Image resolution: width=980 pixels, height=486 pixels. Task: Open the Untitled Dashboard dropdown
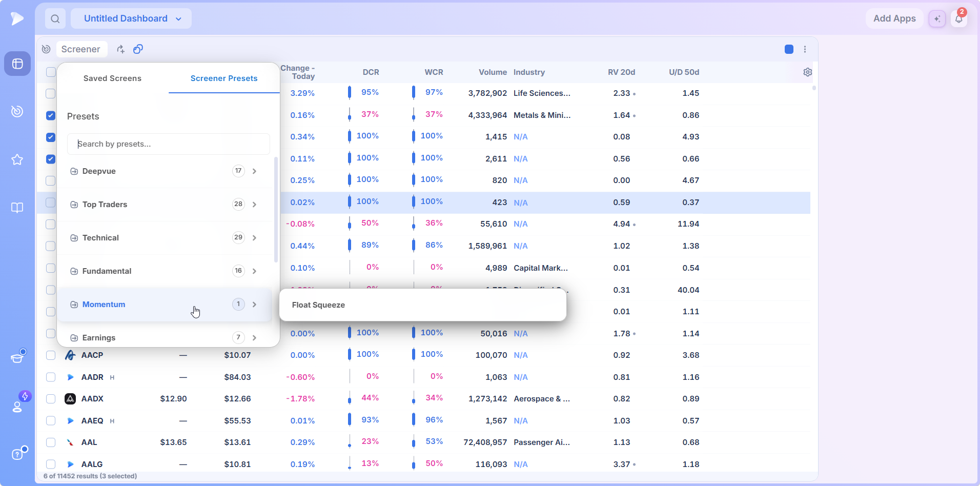131,18
